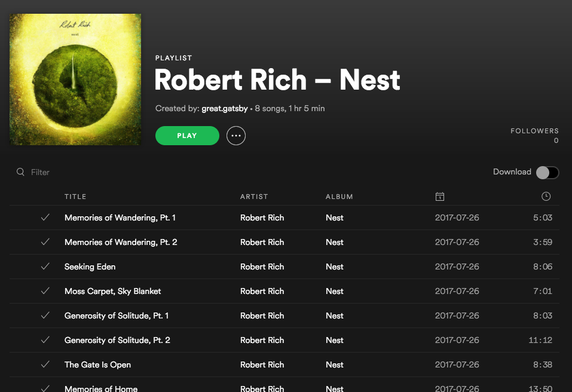Click the green PLAY button

(x=187, y=136)
